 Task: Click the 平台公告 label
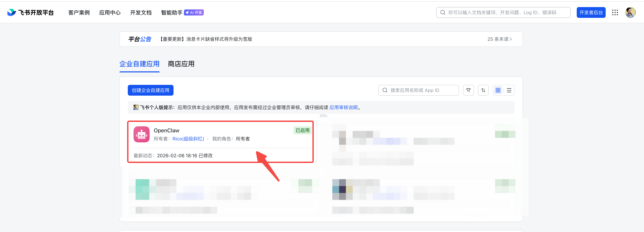point(140,39)
